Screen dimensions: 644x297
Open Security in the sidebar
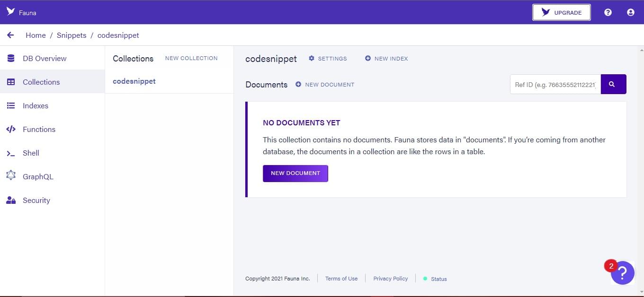point(52,200)
